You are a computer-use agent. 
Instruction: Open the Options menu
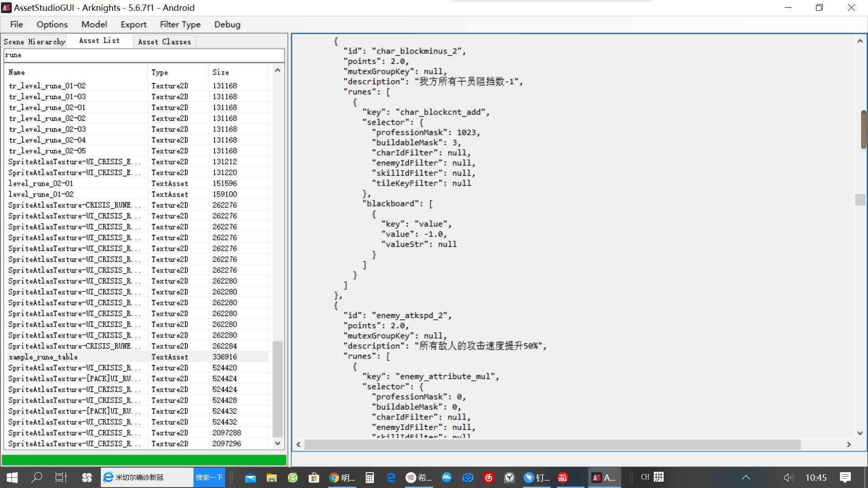pyautogui.click(x=52, y=24)
